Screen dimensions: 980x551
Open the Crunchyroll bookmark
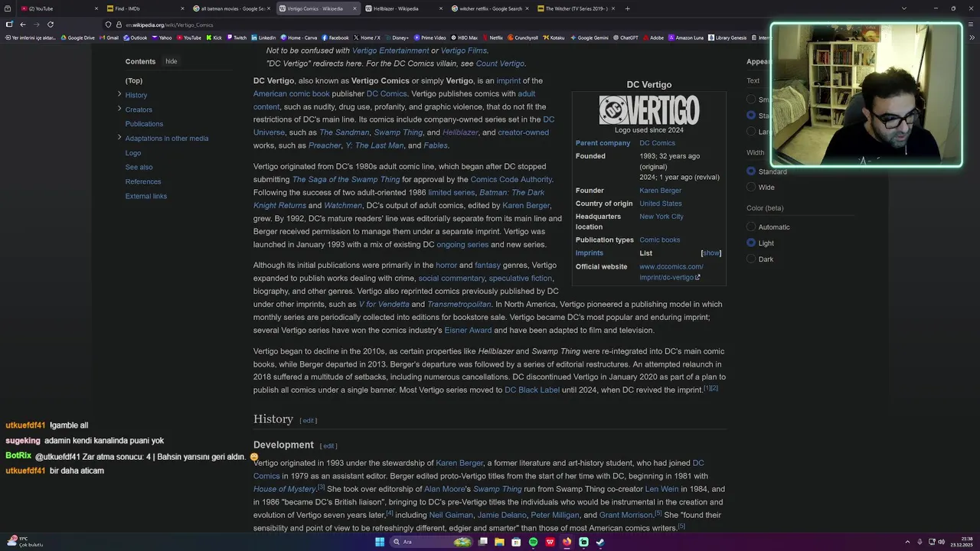pos(522,37)
